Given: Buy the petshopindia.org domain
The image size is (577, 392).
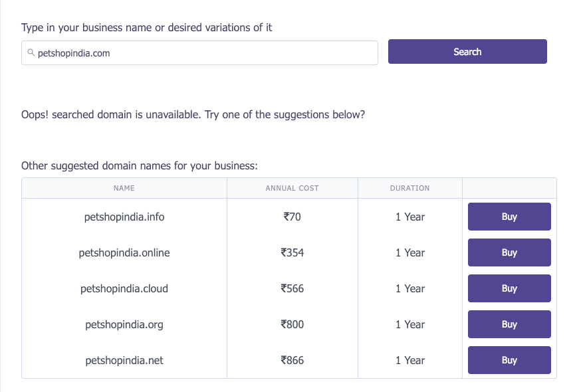Looking at the screenshot, I should pos(509,324).
